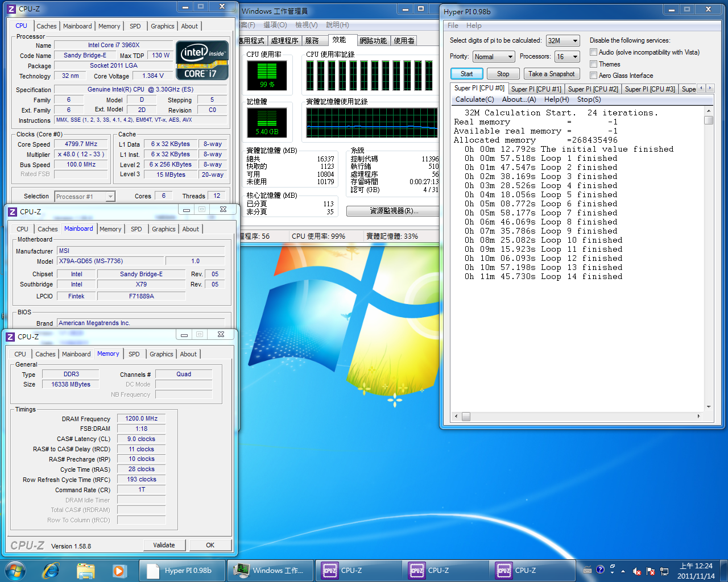Open Windows Media Player taskbar icon
Screen dimensions: 728x582
tap(118, 570)
